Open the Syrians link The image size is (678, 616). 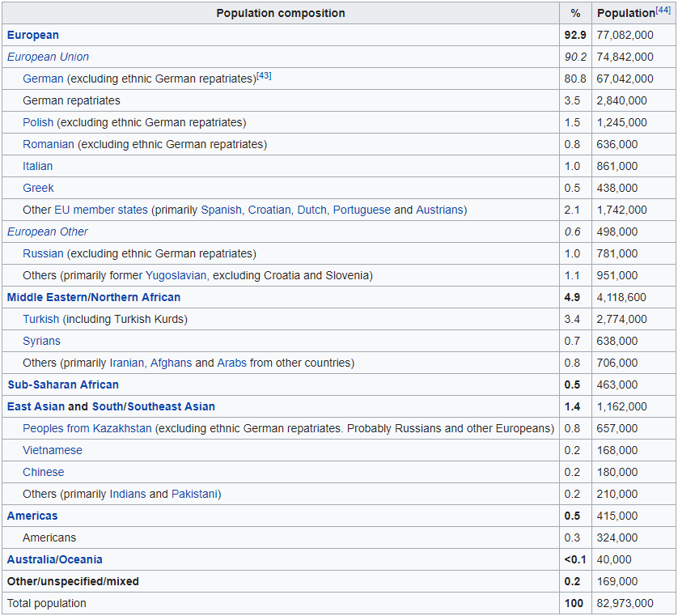point(41,341)
